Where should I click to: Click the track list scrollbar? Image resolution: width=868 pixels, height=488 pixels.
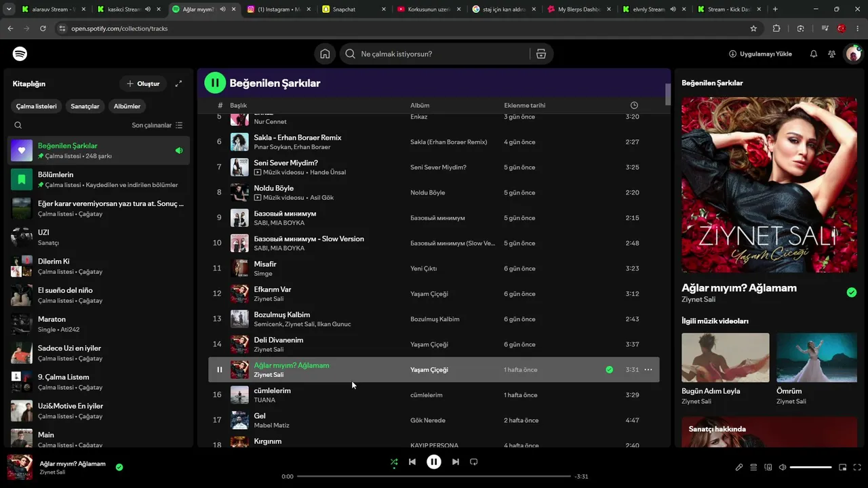point(668,94)
